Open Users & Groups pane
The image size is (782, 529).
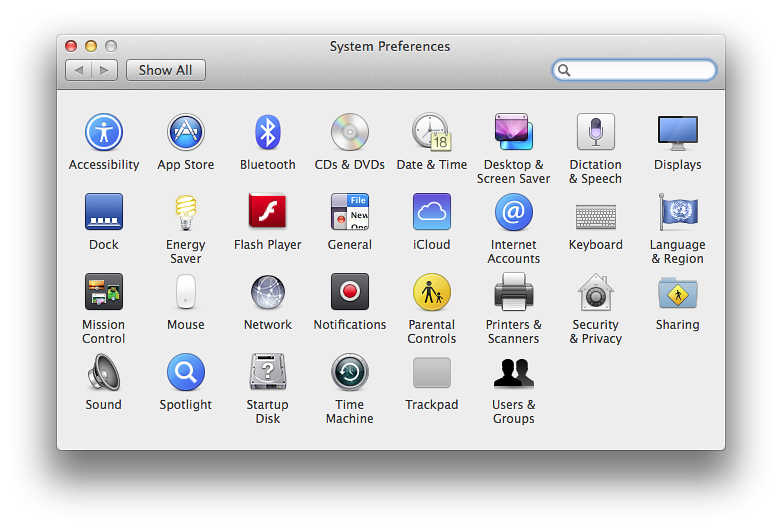click(x=514, y=373)
